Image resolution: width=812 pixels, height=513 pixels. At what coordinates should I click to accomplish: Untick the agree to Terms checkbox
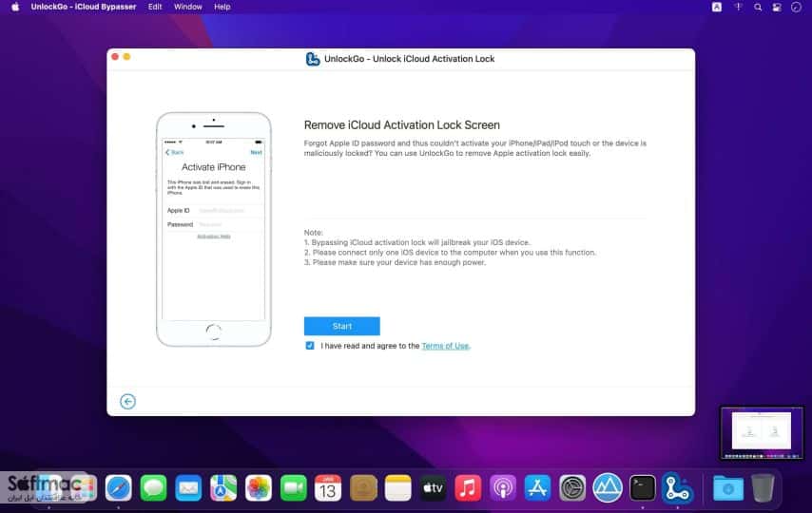[x=310, y=345]
